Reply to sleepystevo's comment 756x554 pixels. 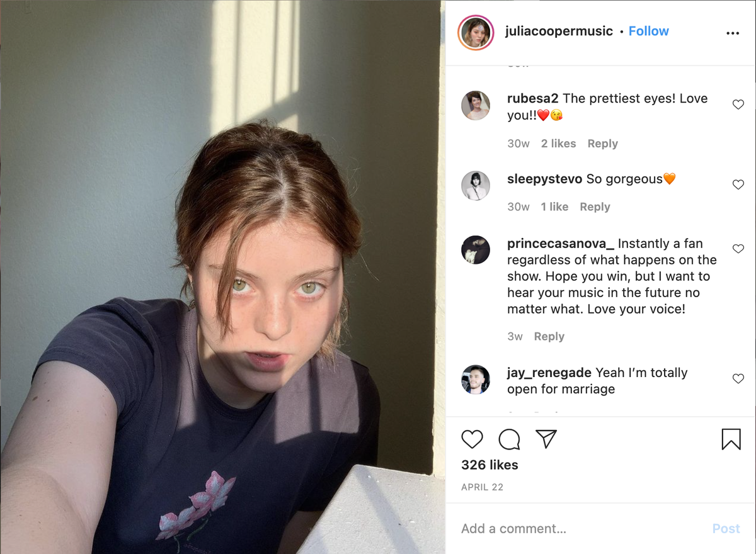click(595, 206)
